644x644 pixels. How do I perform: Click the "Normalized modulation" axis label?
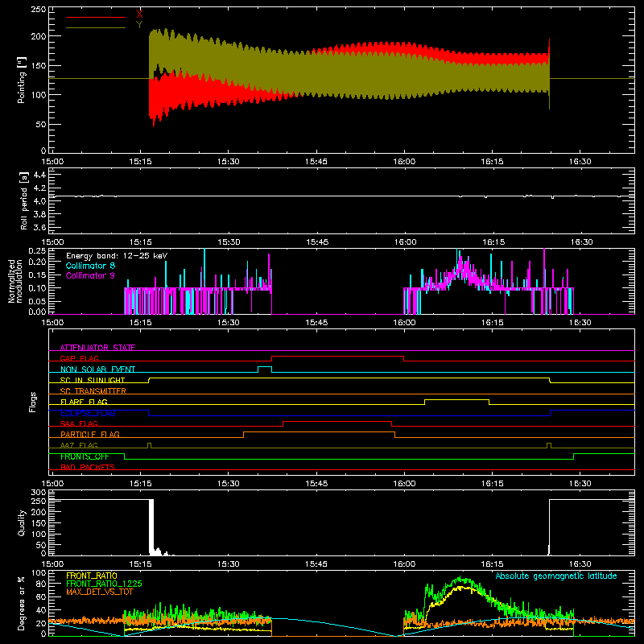point(14,281)
